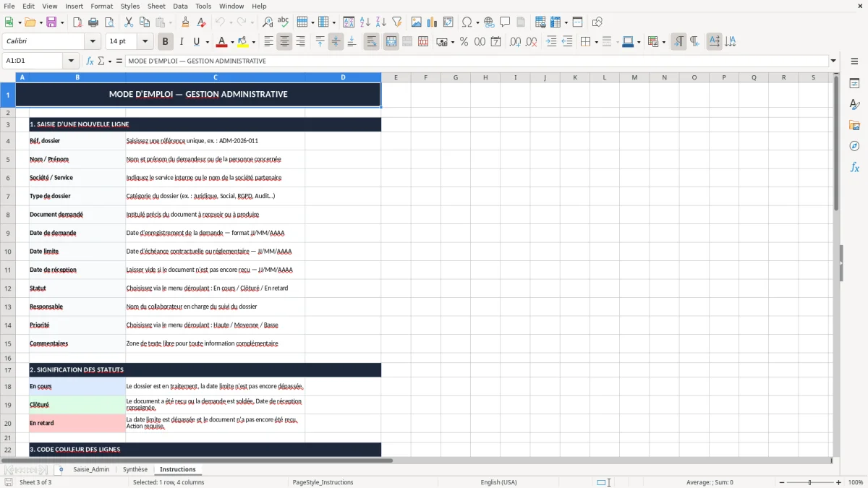This screenshot has height=488, width=868.
Task: Add a decimal place icon
Action: (x=515, y=42)
